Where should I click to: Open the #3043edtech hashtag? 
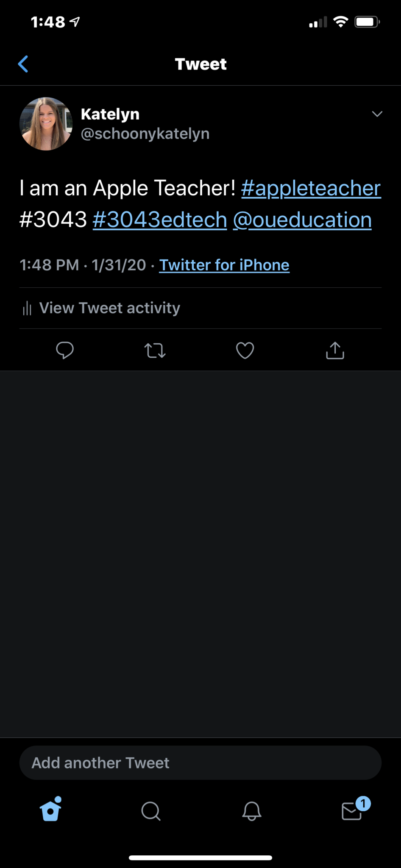[x=160, y=220]
